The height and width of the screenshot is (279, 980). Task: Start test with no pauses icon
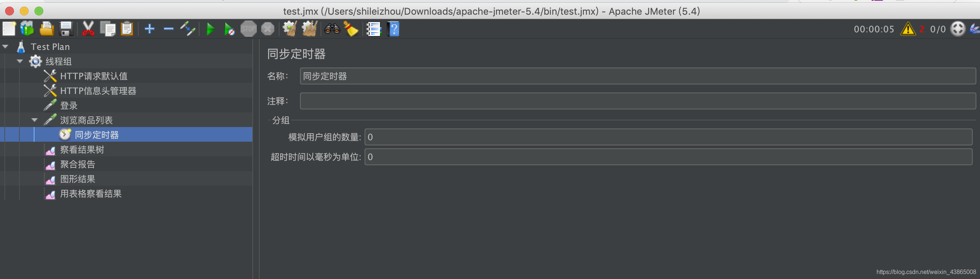[229, 29]
